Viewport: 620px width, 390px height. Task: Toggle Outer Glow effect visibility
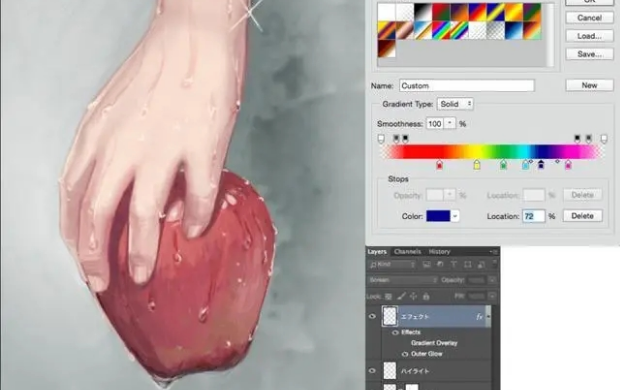point(405,354)
